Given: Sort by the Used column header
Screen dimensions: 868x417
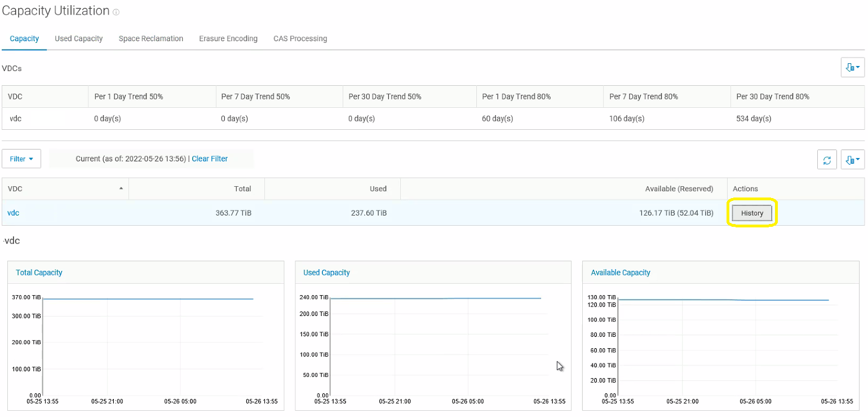Looking at the screenshot, I should pos(378,189).
